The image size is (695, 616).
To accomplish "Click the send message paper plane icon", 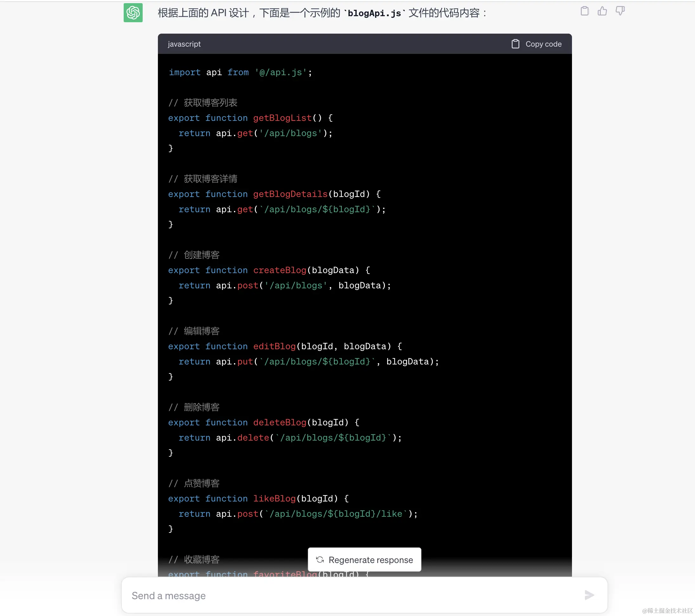I will pyautogui.click(x=589, y=595).
